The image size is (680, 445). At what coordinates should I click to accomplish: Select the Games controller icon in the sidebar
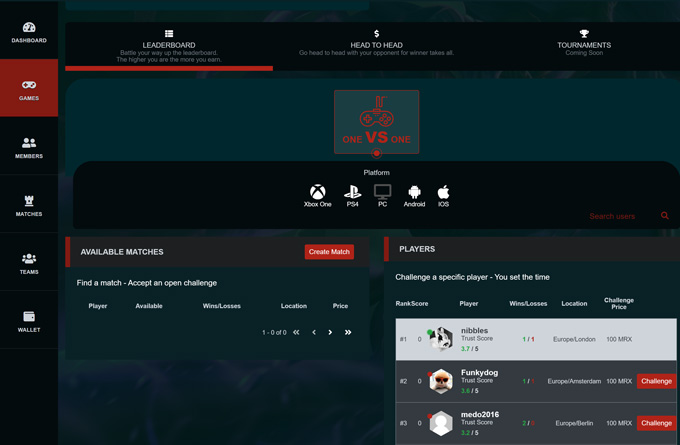tap(29, 85)
